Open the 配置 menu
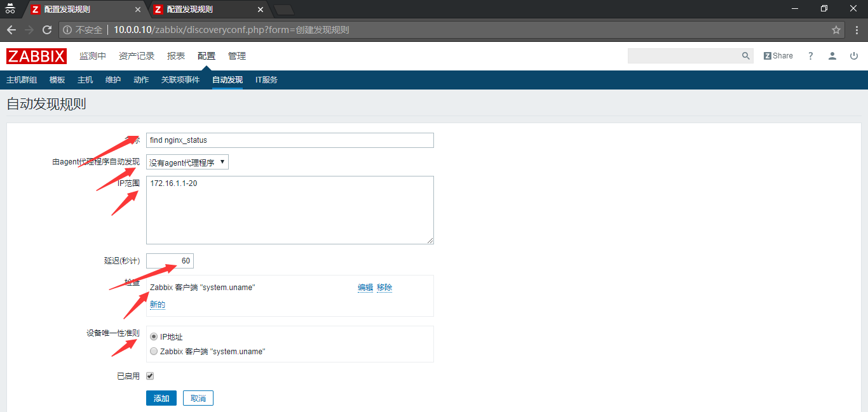This screenshot has width=868, height=412. coord(207,56)
